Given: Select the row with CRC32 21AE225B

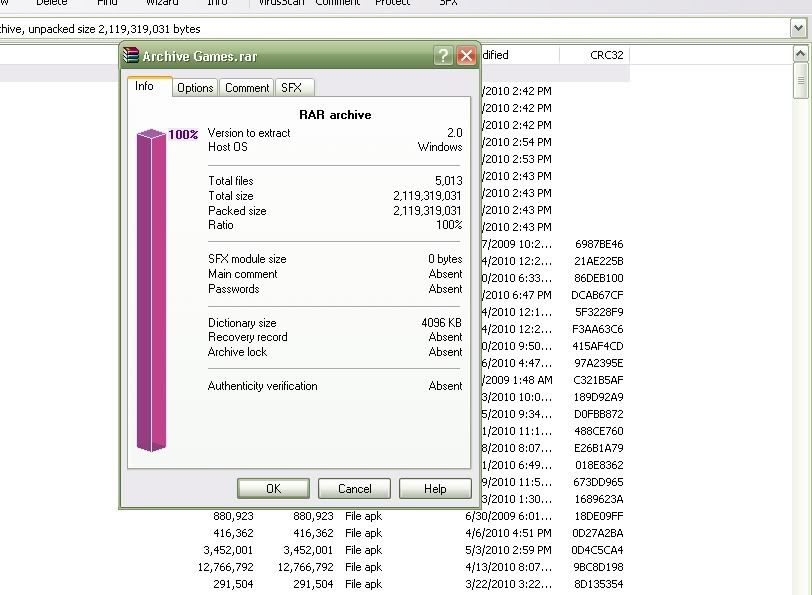Looking at the screenshot, I should [x=555, y=261].
